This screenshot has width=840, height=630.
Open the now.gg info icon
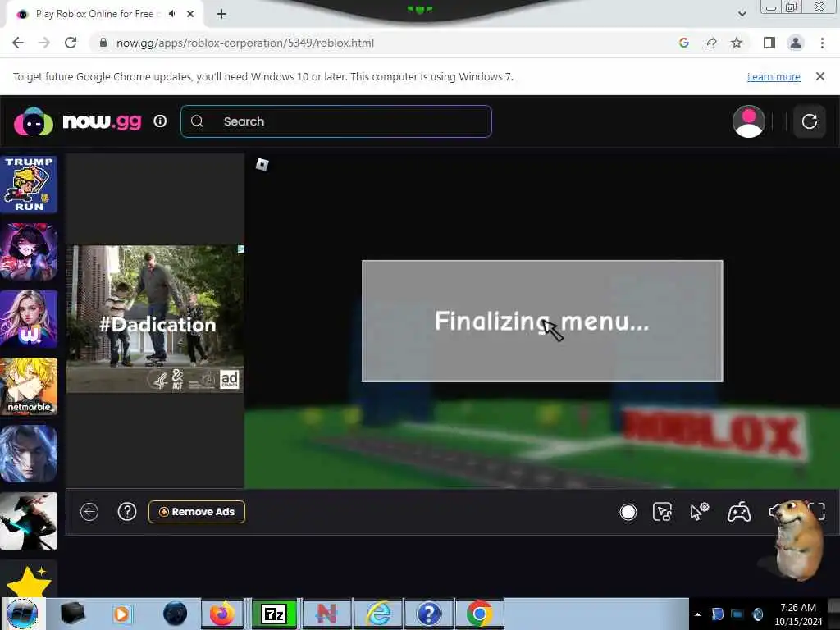pyautogui.click(x=160, y=121)
